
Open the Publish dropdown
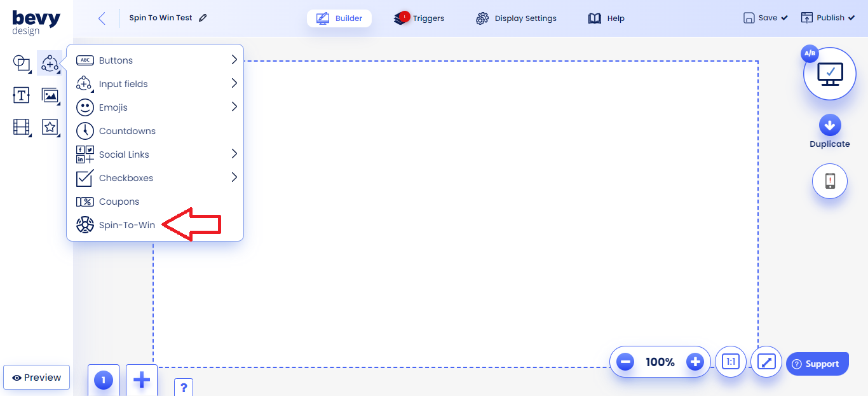point(828,17)
